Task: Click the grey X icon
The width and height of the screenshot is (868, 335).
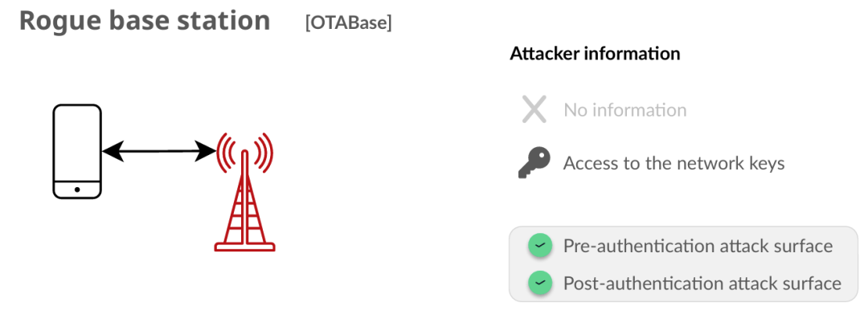Action: tap(534, 109)
